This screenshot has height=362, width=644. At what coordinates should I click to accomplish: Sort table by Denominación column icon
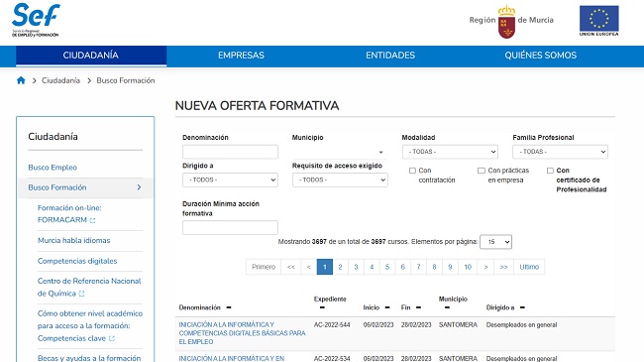pyautogui.click(x=229, y=307)
